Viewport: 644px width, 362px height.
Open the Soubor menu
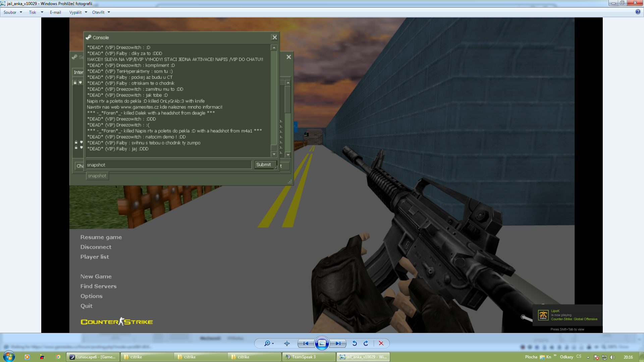pos(13,12)
